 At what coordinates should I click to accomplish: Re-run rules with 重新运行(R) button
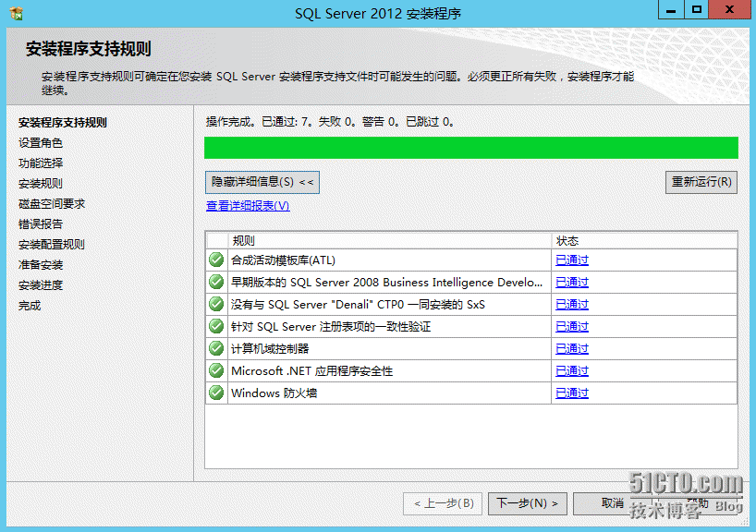pos(701,182)
